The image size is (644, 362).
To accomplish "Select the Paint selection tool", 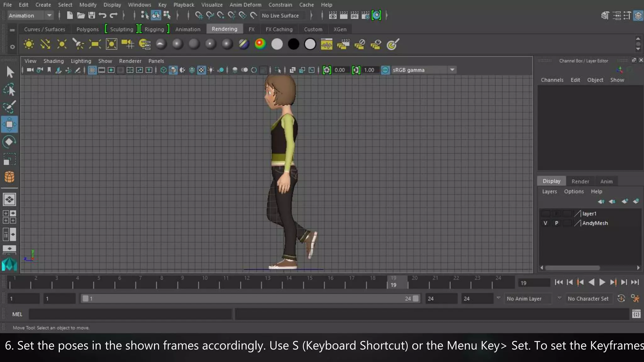I will tap(9, 107).
